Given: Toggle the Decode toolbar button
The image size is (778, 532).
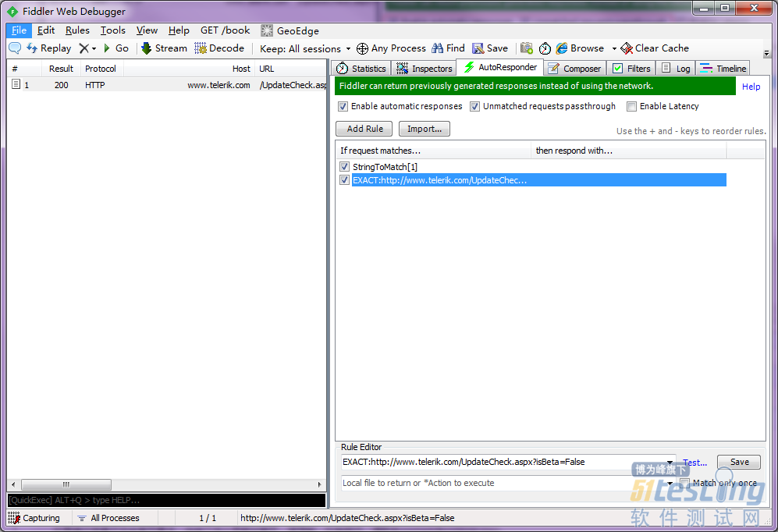Looking at the screenshot, I should click(x=219, y=48).
